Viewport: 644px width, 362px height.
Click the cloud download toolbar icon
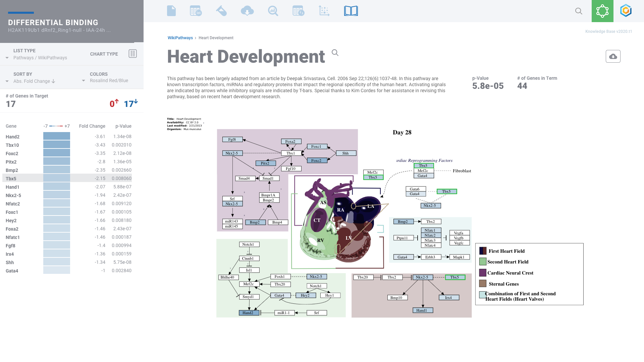(247, 11)
